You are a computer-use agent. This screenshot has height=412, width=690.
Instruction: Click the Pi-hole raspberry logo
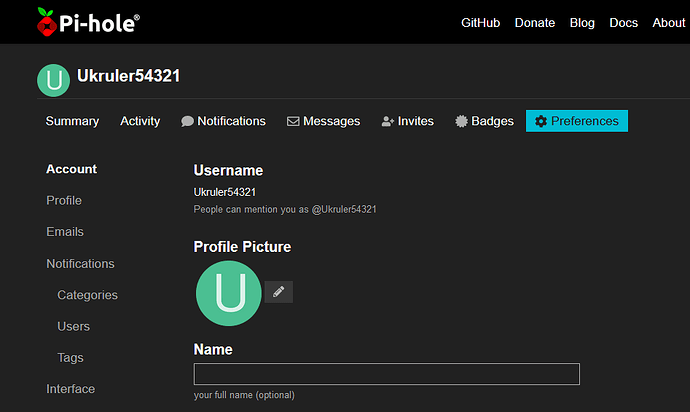pyautogui.click(x=46, y=22)
